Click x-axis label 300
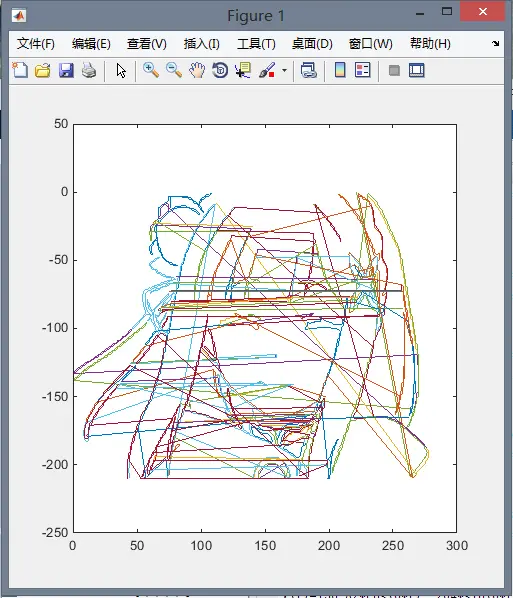Screen dimensions: 513x598 tap(457, 546)
